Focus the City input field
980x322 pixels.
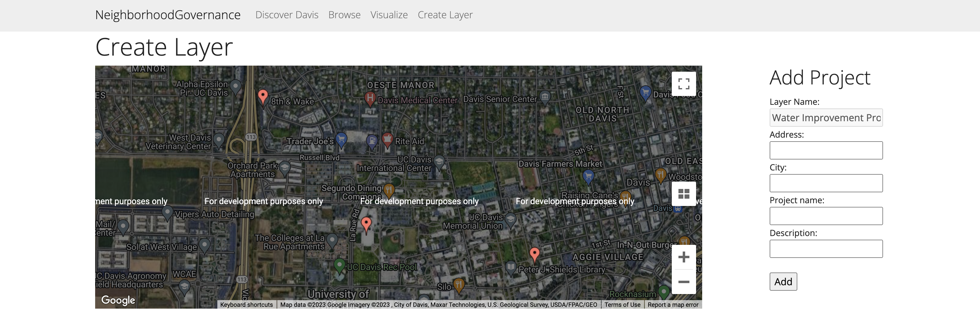click(x=826, y=183)
